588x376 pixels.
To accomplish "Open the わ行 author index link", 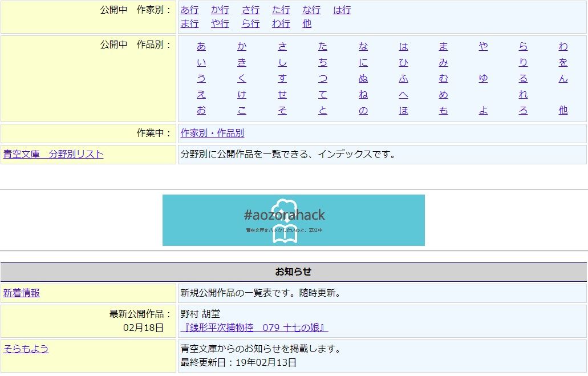I will pyautogui.click(x=281, y=24).
